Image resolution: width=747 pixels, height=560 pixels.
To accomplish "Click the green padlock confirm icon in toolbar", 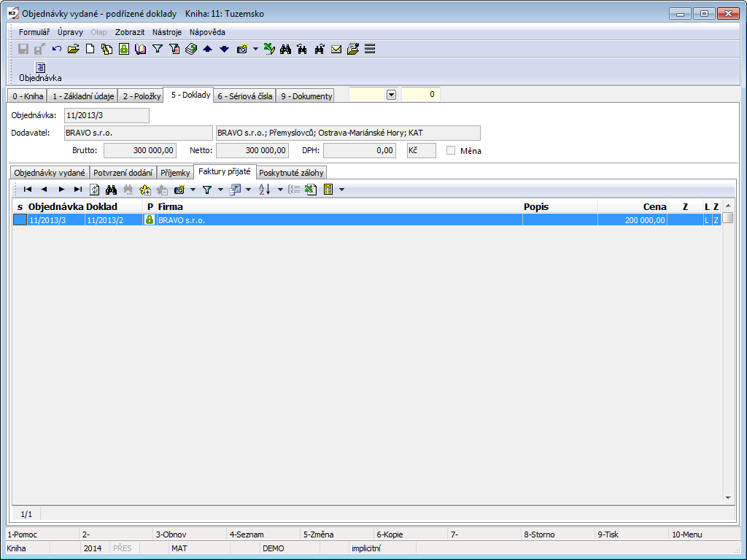I will [124, 49].
